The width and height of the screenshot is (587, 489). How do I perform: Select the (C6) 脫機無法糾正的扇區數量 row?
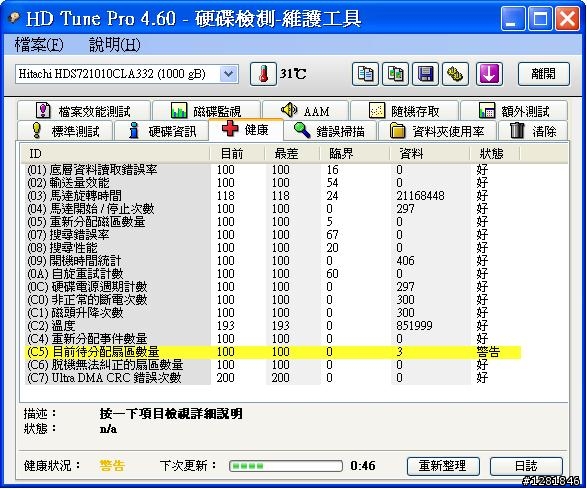(273, 365)
